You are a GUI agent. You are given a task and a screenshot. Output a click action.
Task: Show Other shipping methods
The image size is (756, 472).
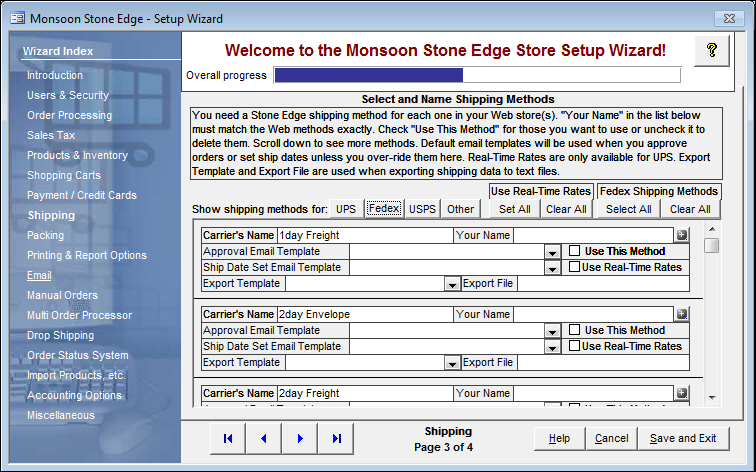[460, 209]
